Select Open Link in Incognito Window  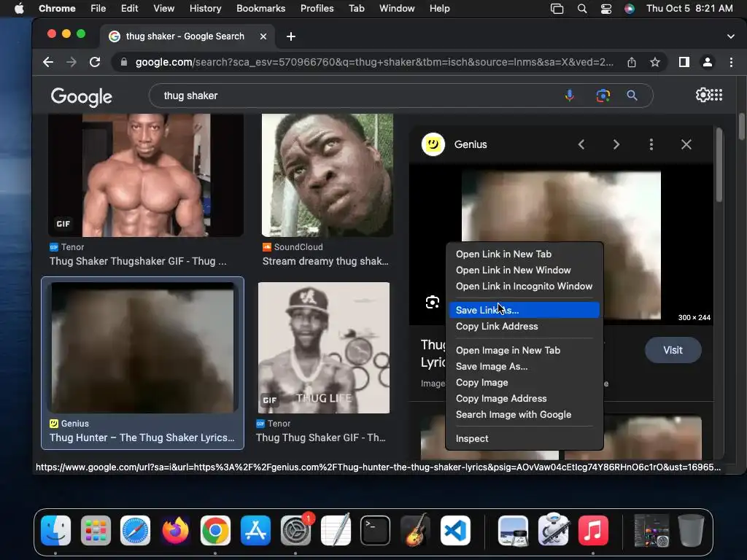point(524,286)
